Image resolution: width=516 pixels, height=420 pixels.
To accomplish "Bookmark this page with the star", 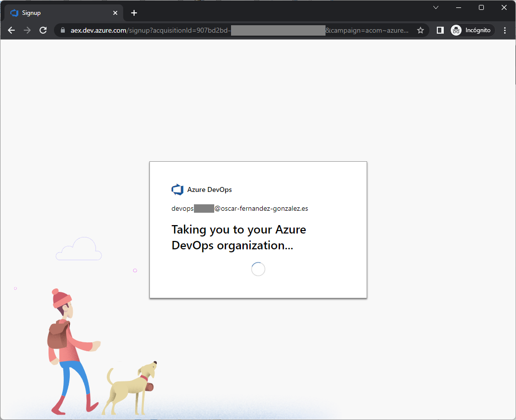I will tap(420, 30).
